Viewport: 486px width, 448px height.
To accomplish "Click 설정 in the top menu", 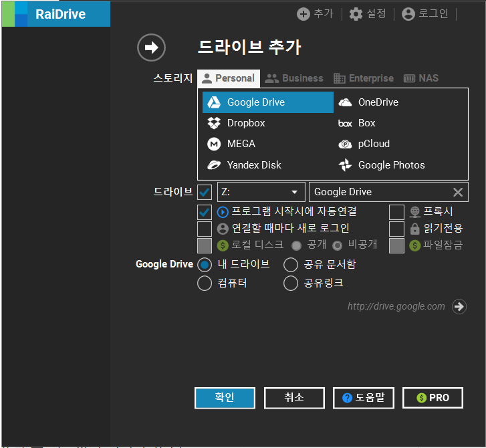I will [x=376, y=13].
